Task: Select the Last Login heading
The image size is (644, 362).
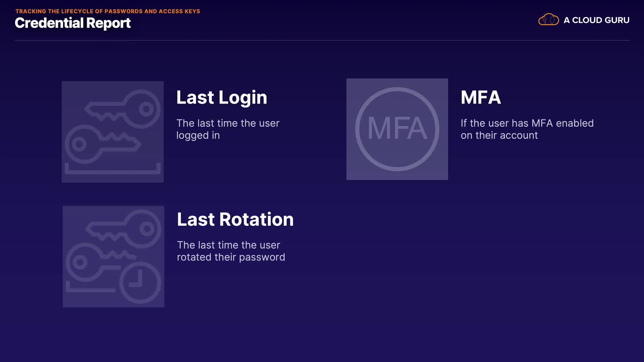Action: (x=222, y=98)
